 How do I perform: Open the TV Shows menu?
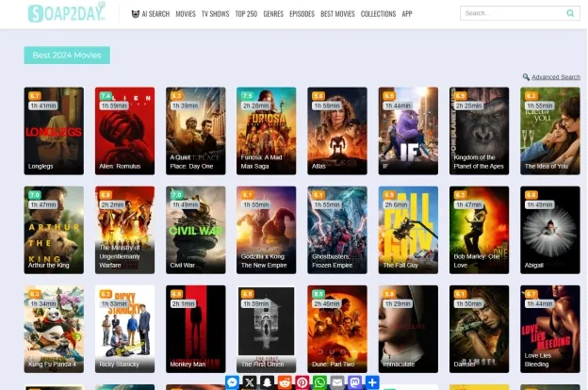pyautogui.click(x=215, y=14)
